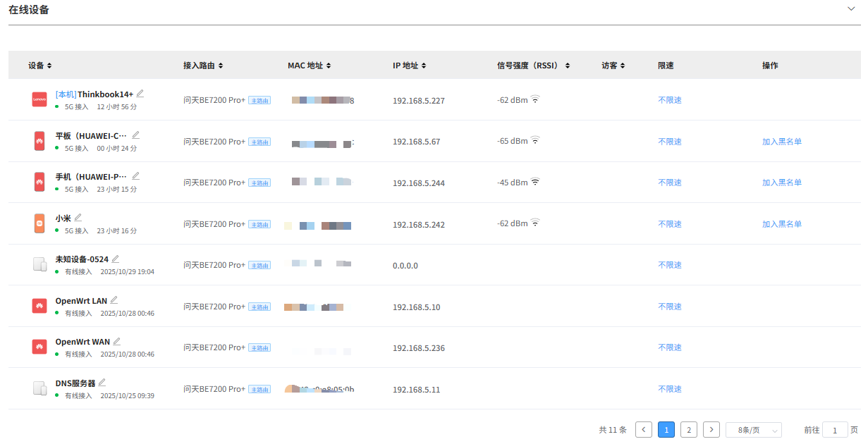868x444 pixels.
Task: Select the Xiaomi icon beside 小米
Action: click(x=39, y=223)
